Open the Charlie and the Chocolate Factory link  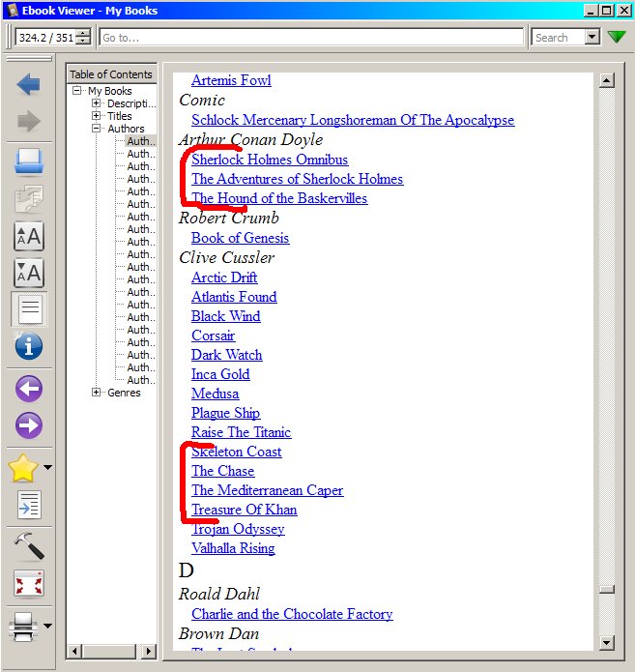click(x=292, y=614)
